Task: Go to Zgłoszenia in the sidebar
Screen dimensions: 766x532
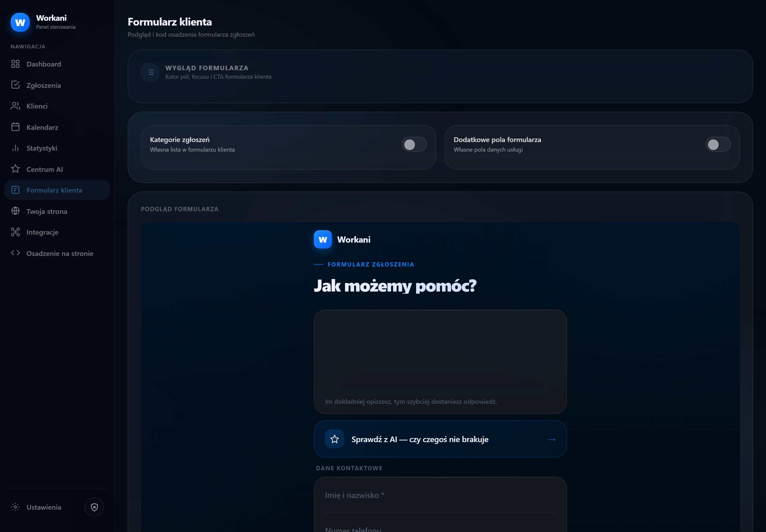Action: tap(57, 85)
